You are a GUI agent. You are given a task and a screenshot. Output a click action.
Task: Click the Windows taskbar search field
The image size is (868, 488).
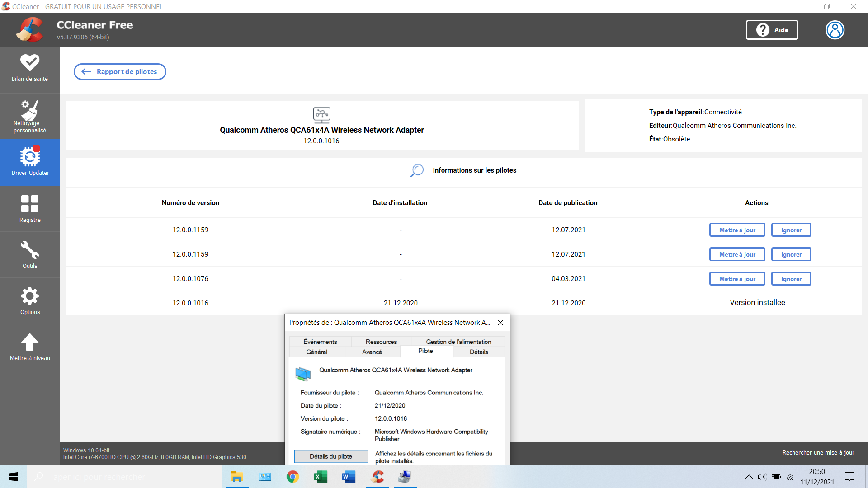click(x=124, y=477)
